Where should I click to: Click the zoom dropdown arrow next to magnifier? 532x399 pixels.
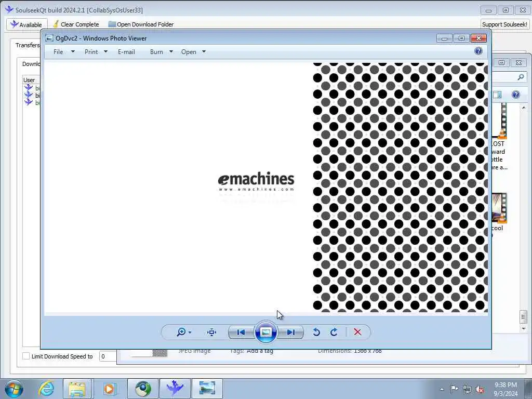click(190, 332)
